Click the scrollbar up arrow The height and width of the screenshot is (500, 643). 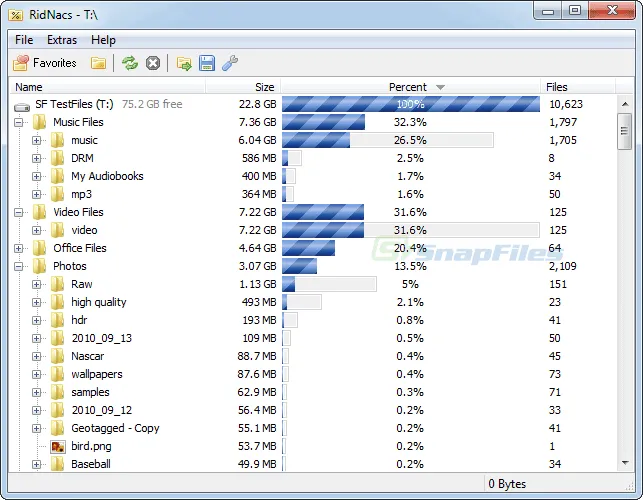click(625, 104)
